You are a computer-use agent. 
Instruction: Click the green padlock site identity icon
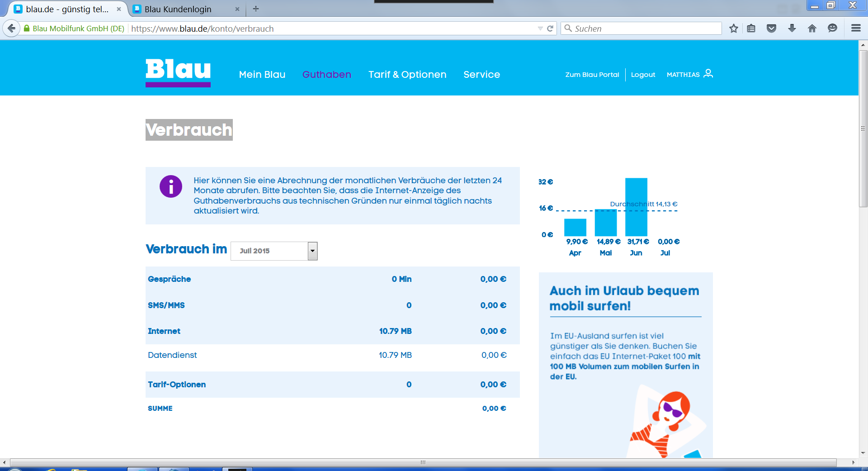coord(27,29)
